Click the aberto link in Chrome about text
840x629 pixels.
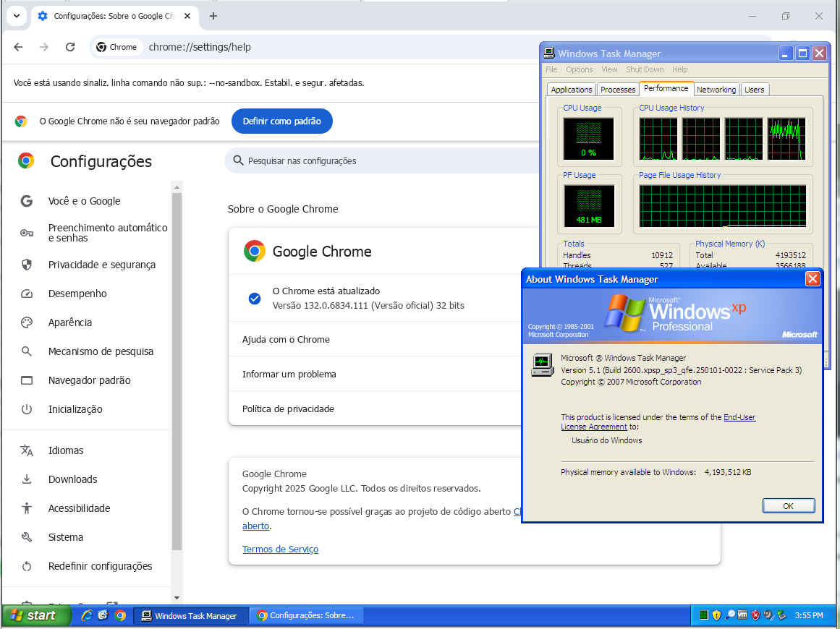point(255,526)
